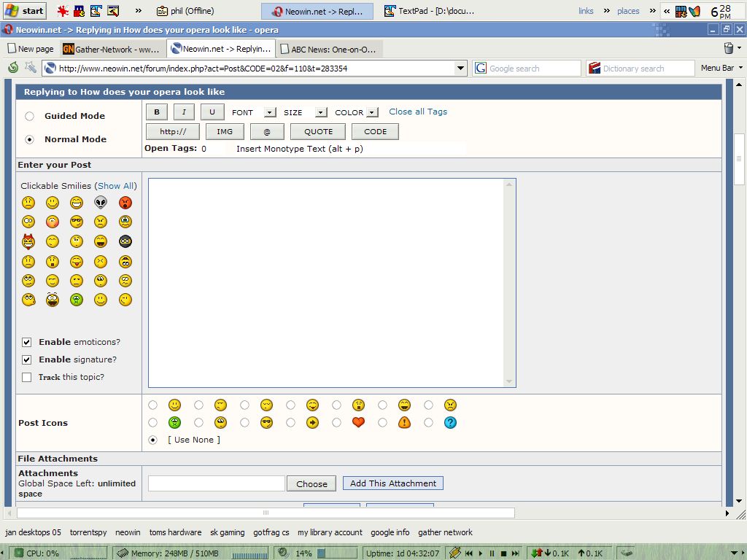Click the Google search G icon
Image resolution: width=747 pixels, height=560 pixels.
coord(481,68)
